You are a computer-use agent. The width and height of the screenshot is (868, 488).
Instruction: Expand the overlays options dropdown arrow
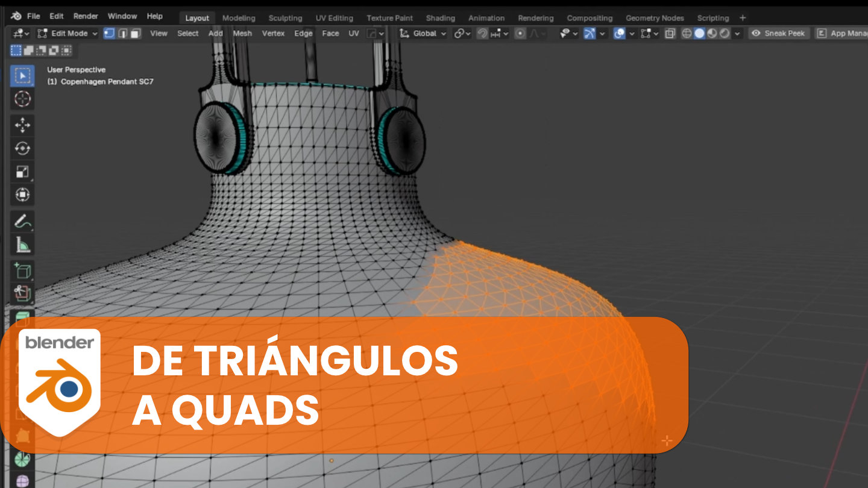pyautogui.click(x=631, y=34)
